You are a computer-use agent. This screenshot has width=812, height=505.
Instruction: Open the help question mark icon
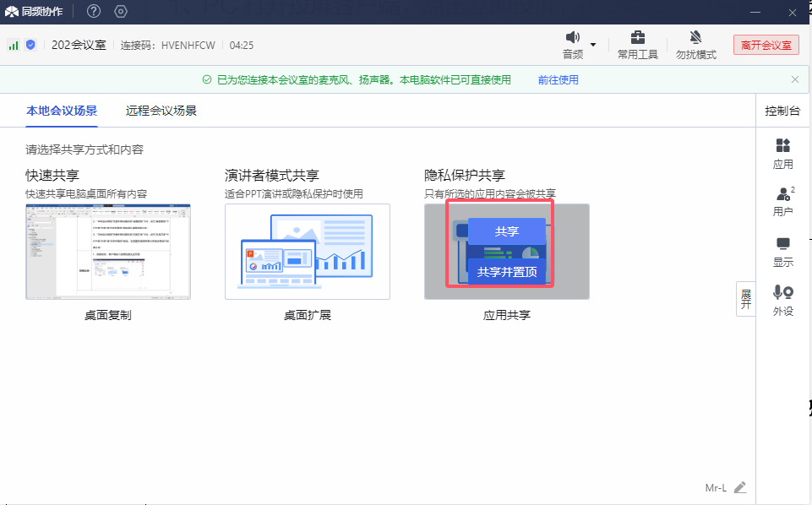pos(94,11)
